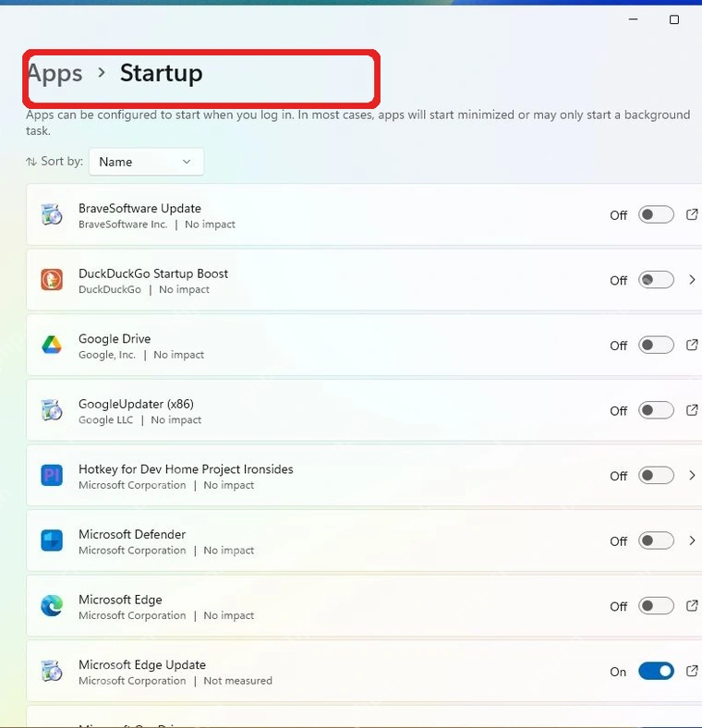This screenshot has width=702, height=728.
Task: Open file location for GoogleUpdater (x86)
Action: point(692,410)
